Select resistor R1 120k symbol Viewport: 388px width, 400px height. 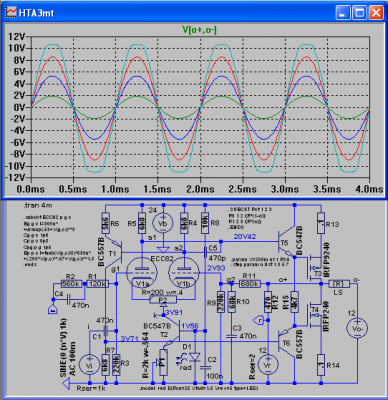tap(97, 284)
